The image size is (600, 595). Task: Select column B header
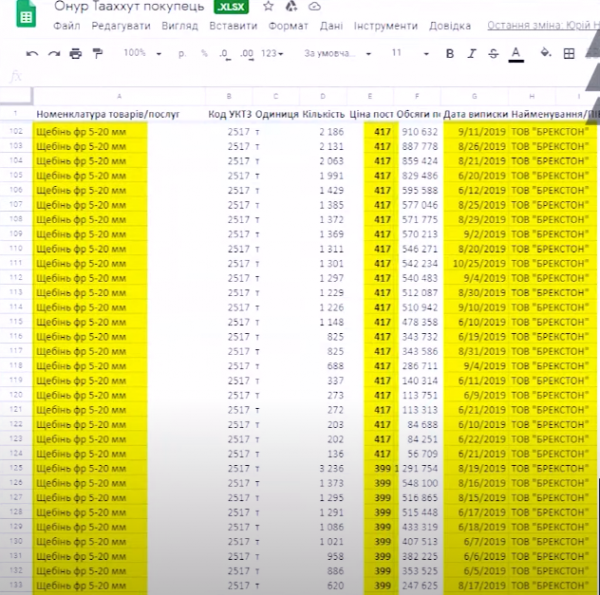(x=229, y=96)
